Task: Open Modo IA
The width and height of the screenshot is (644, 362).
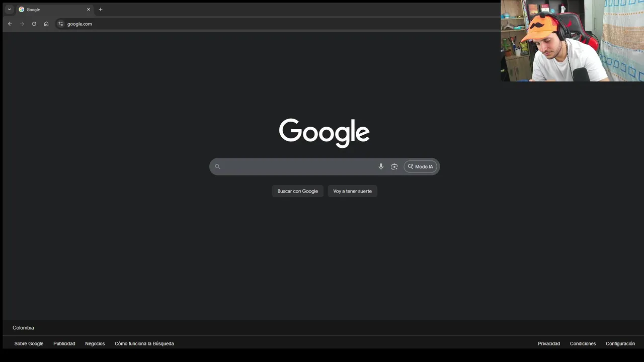Action: 421,166
